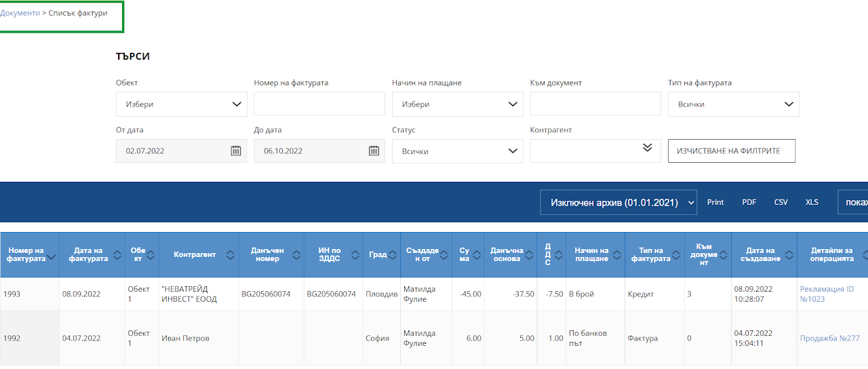868x369 pixels.
Task: Focus the Номер на фактурата input
Action: 319,104
